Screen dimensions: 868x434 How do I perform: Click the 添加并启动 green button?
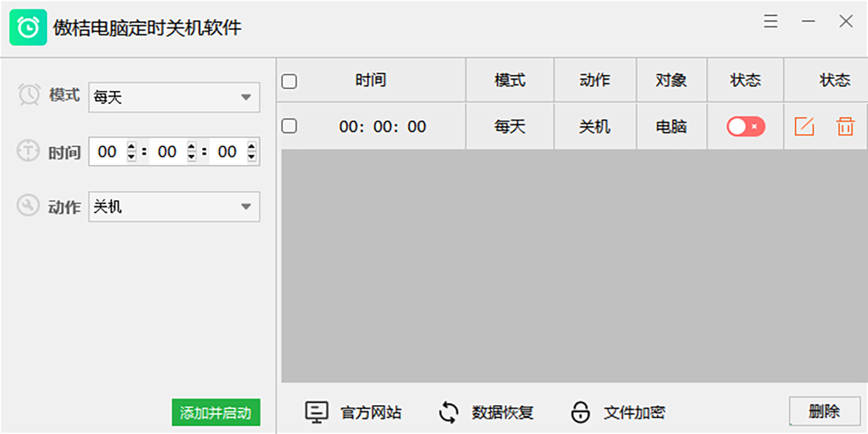pyautogui.click(x=215, y=412)
